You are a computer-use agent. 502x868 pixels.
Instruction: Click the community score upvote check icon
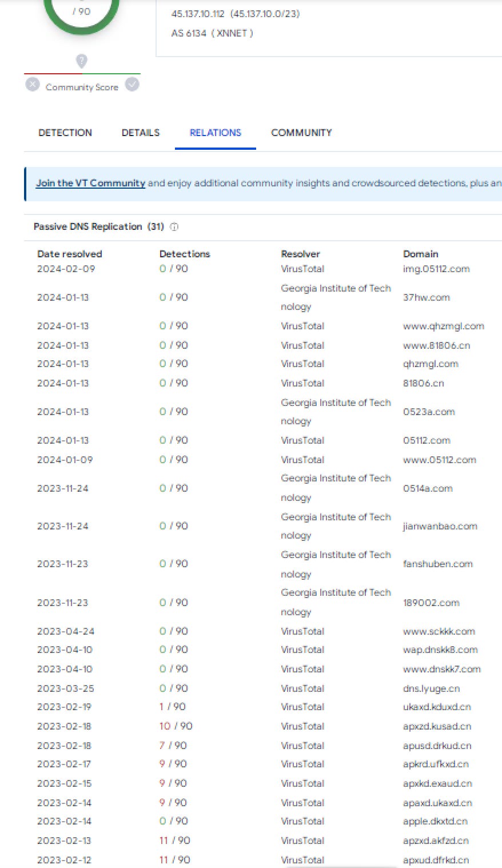pos(132,85)
